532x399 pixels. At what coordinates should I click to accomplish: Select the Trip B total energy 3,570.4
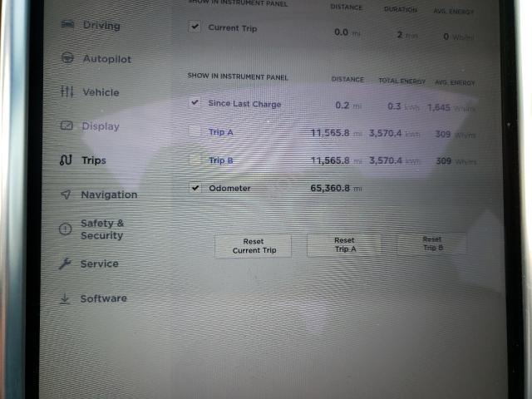386,160
